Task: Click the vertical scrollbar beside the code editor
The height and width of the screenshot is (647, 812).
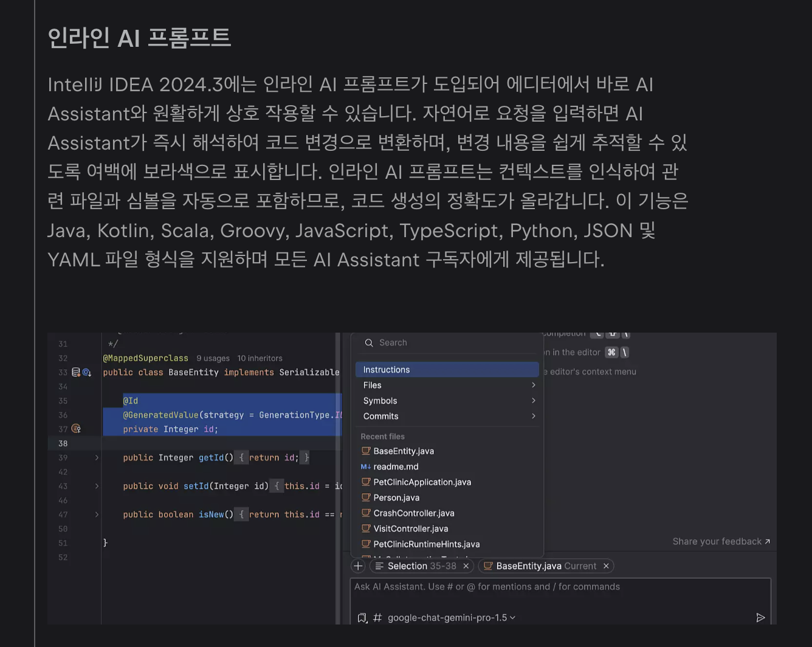Action: click(x=338, y=478)
